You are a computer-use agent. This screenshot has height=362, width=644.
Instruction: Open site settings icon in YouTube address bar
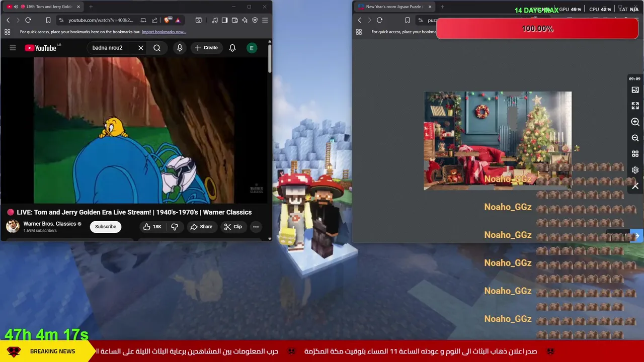[x=61, y=20]
